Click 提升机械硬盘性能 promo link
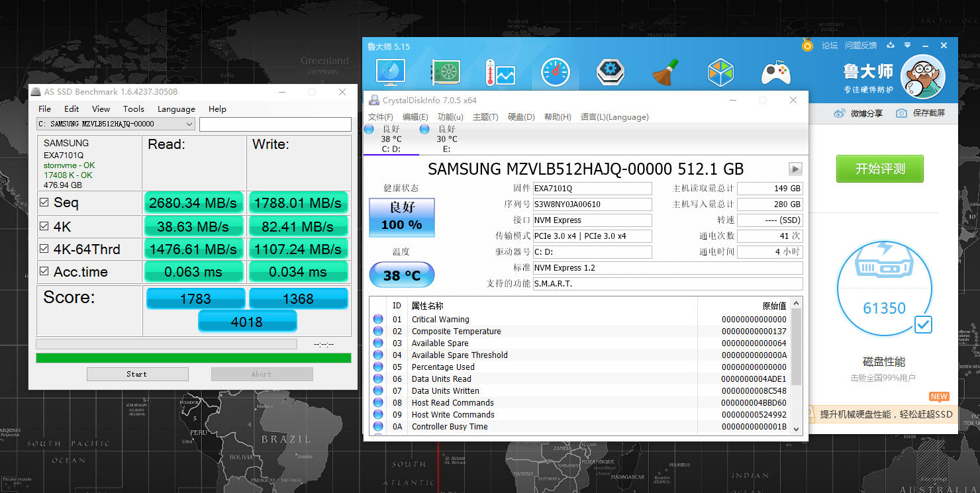The width and height of the screenshot is (980, 493). tap(886, 414)
